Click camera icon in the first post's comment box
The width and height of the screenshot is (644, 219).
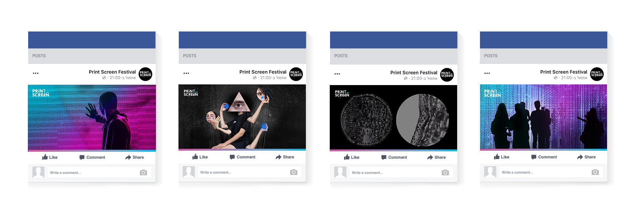click(x=144, y=173)
